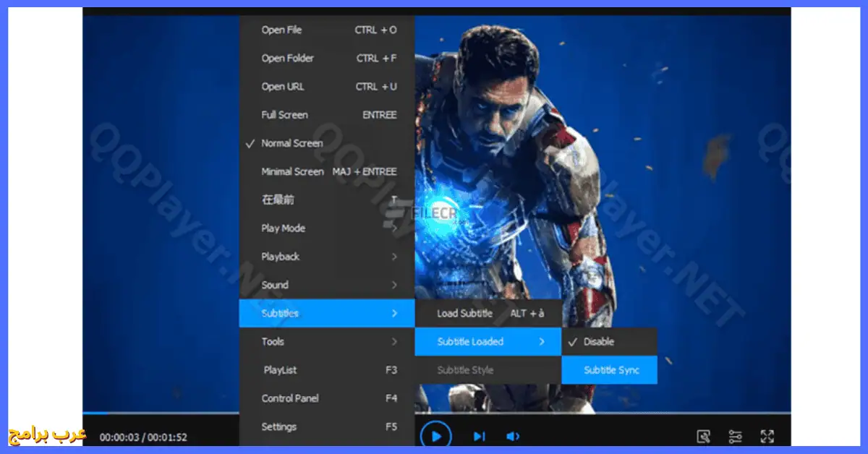This screenshot has width=868, height=454.
Task: Open Settings from the context menu
Action: [327, 427]
